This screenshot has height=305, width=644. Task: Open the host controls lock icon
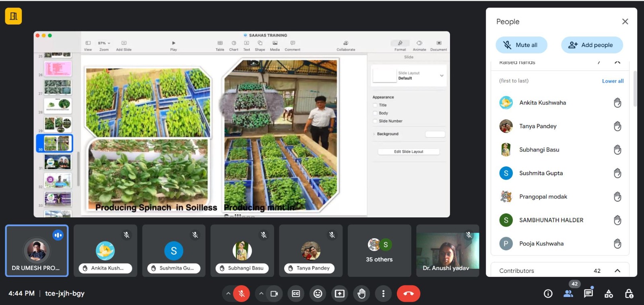[x=629, y=294]
